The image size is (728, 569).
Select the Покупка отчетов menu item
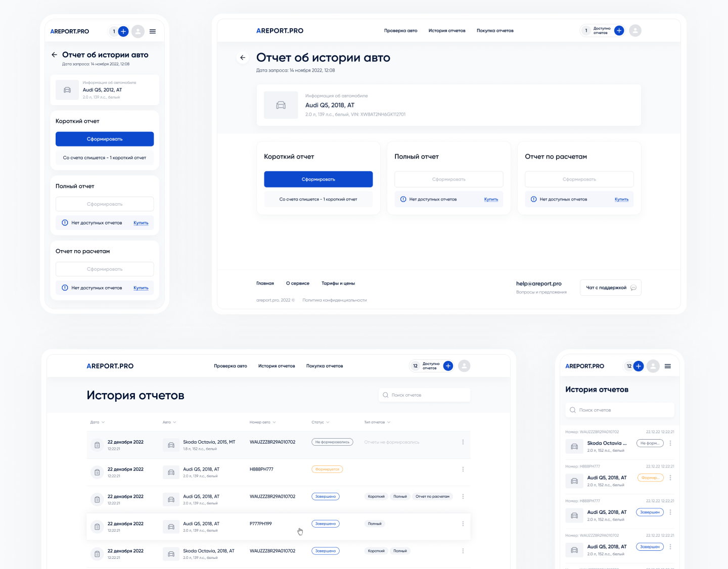[494, 30]
